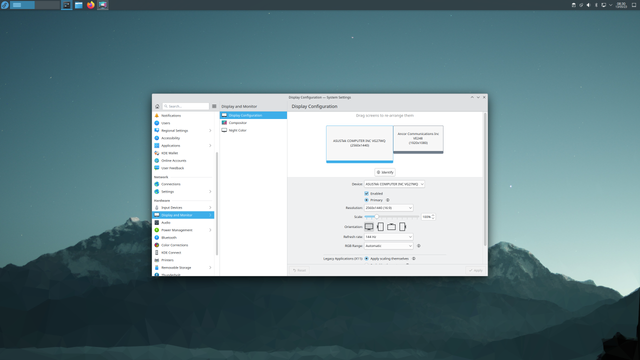640x360 pixels.
Task: Click the Scale percentage spinbox
Action: 428,217
